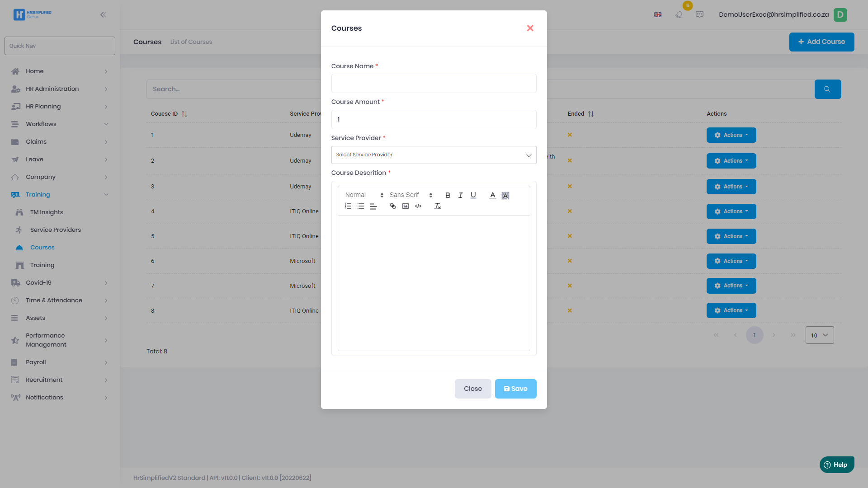Toggle italic formatting in description editor
Screen dimensions: 868x488
tap(460, 195)
